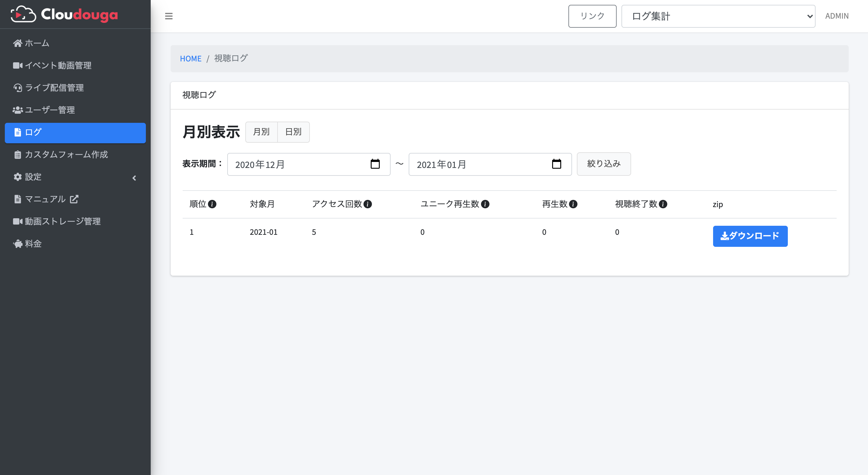868x475 pixels.
Task: Open イベント動画管理 in sidebar
Action: coord(58,65)
